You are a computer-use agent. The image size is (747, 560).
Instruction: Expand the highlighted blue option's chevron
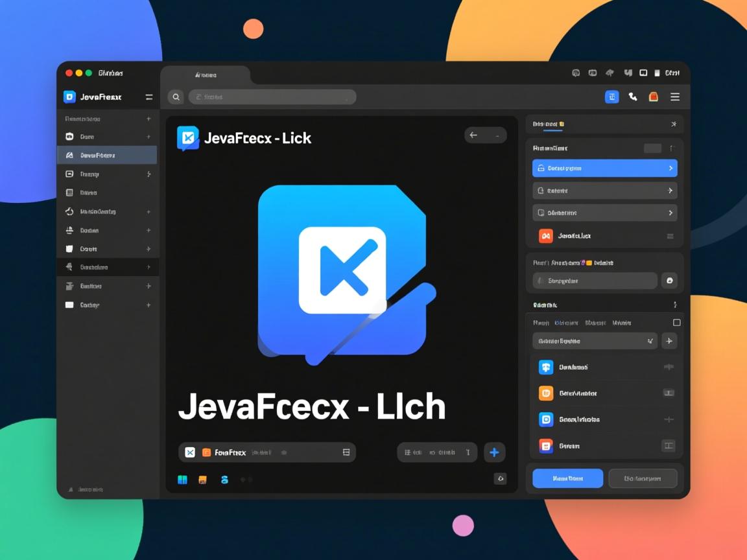tap(672, 168)
